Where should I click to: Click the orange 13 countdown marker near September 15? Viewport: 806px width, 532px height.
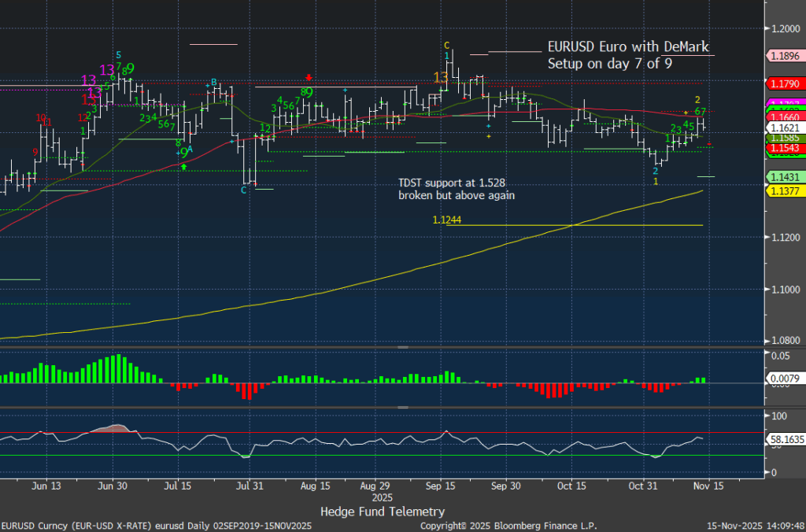[441, 77]
